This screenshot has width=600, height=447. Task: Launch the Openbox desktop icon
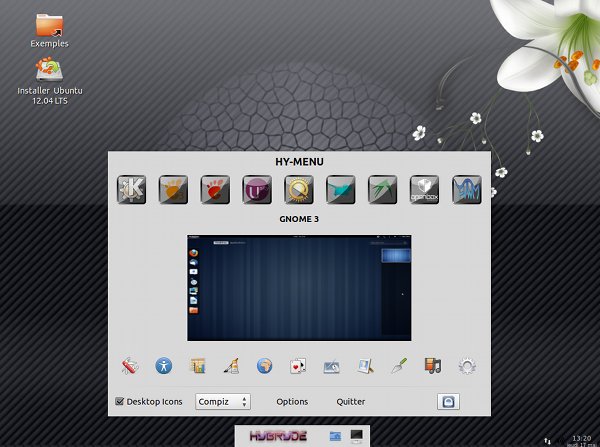pyautogui.click(x=424, y=190)
